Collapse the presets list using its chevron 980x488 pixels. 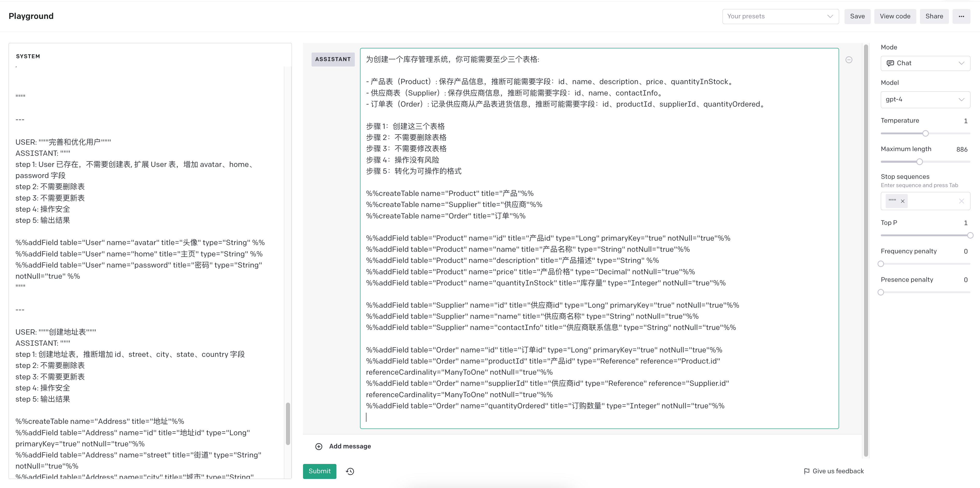[830, 16]
